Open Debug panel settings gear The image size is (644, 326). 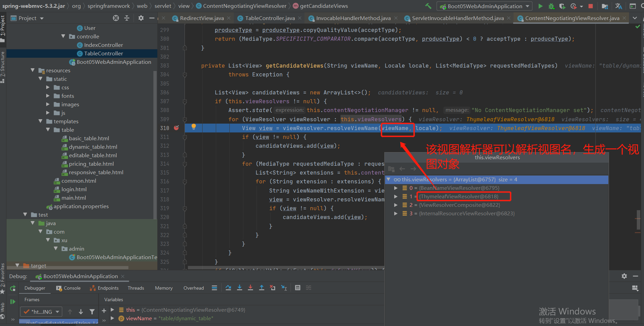[x=624, y=276]
